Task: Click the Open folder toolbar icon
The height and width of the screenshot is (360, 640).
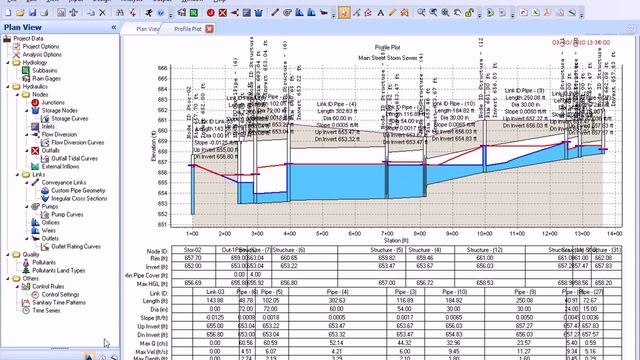Action: (x=20, y=13)
